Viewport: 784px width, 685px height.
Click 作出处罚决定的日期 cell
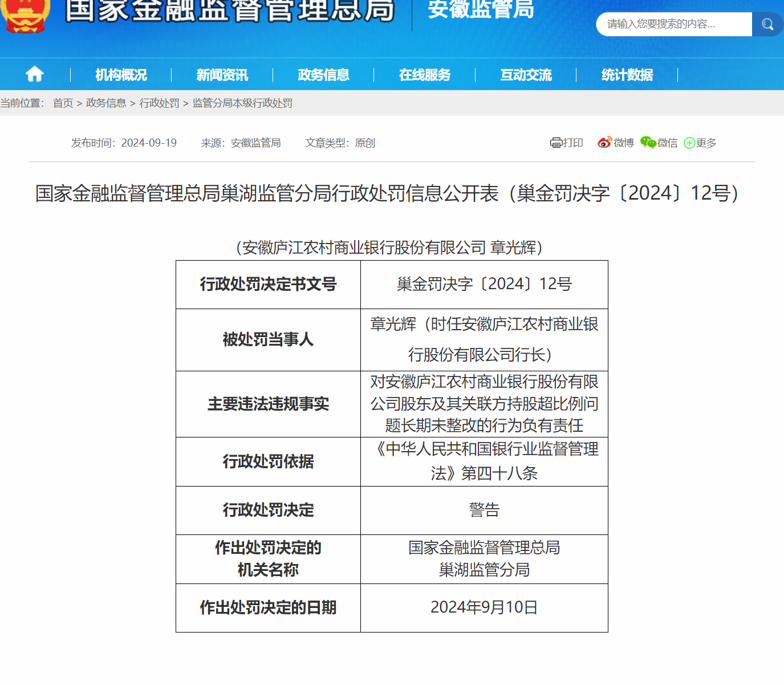click(x=268, y=607)
